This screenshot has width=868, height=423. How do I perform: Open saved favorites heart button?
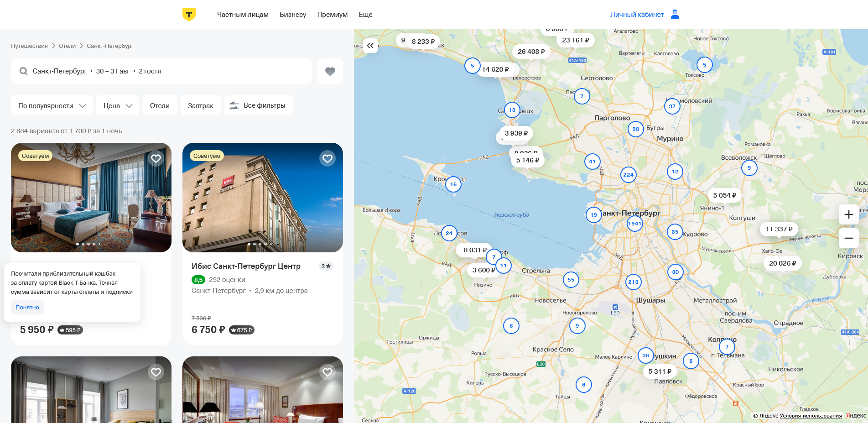tap(330, 71)
